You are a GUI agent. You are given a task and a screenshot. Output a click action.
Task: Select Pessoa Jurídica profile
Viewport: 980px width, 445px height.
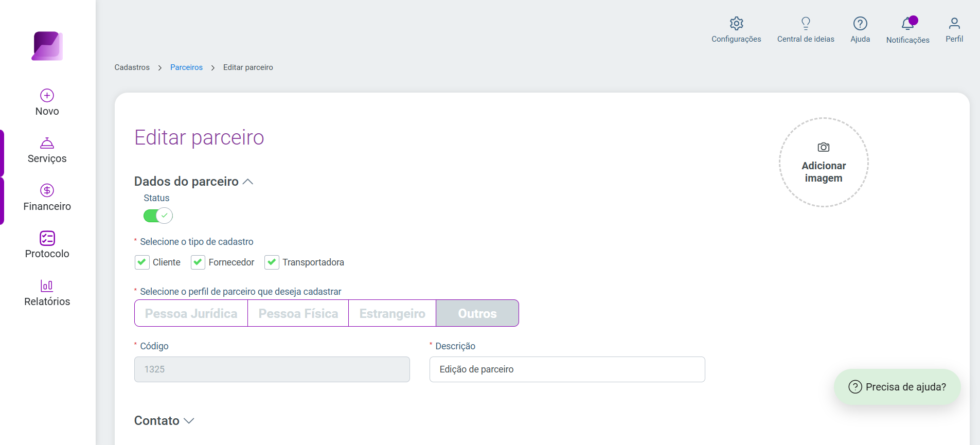(191, 313)
